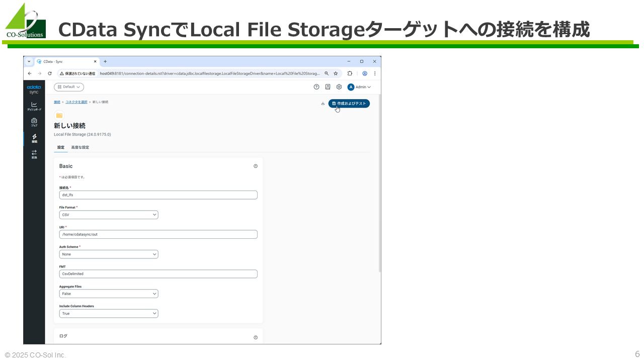Click the CData Sync logo

pyautogui.click(x=34, y=89)
